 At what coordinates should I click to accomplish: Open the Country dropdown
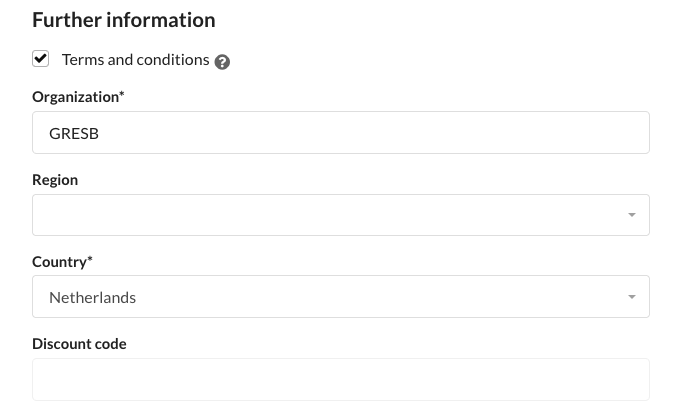coord(340,297)
